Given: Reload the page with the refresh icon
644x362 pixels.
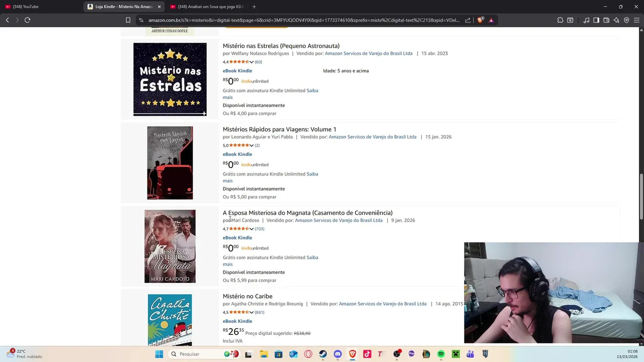Looking at the screenshot, I should click(x=27, y=20).
